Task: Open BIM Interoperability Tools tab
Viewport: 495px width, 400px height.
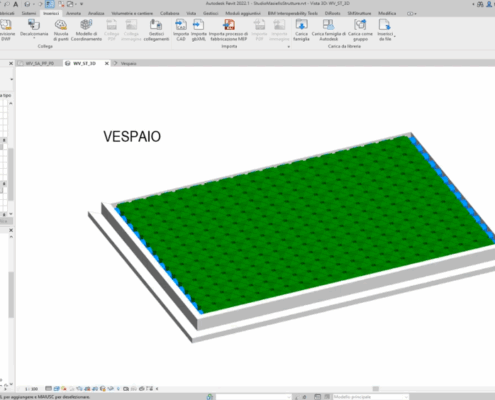Action: coord(293,13)
